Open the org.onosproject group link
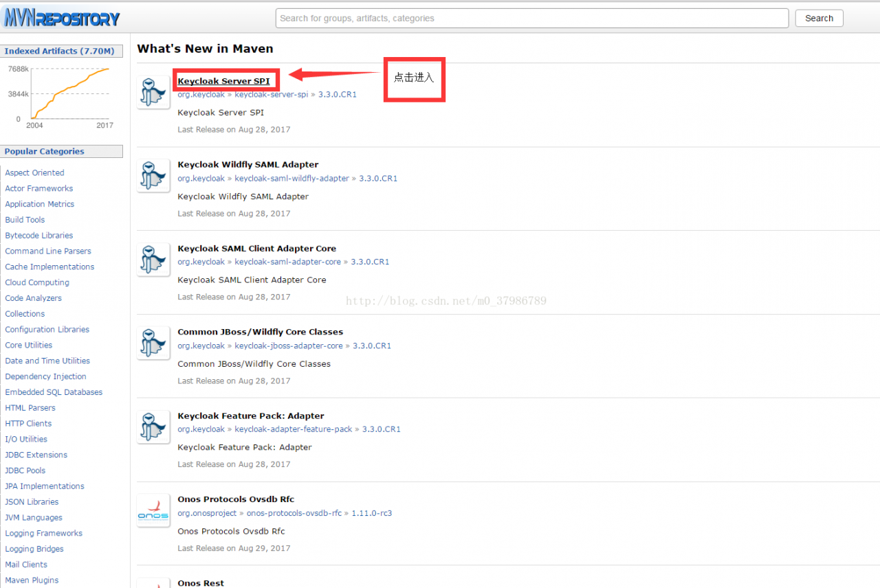This screenshot has height=588, width=880. click(x=207, y=513)
